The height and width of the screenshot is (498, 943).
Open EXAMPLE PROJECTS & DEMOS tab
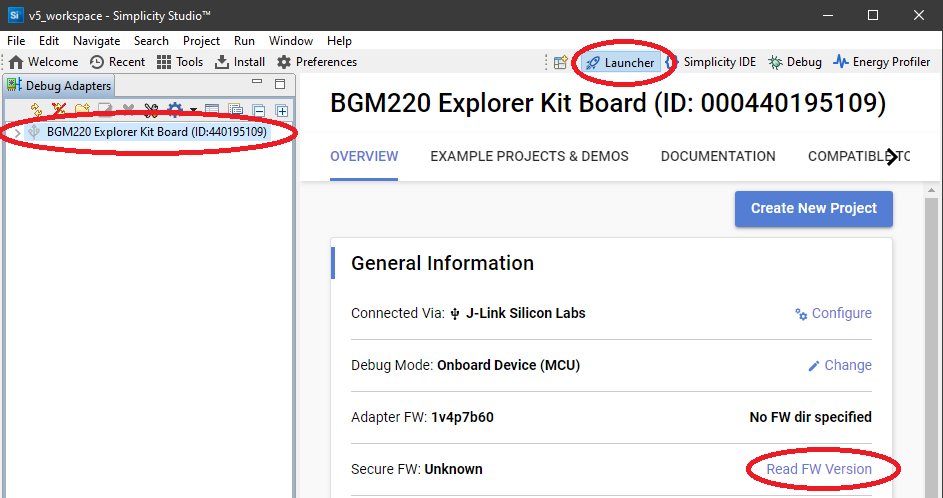point(529,156)
